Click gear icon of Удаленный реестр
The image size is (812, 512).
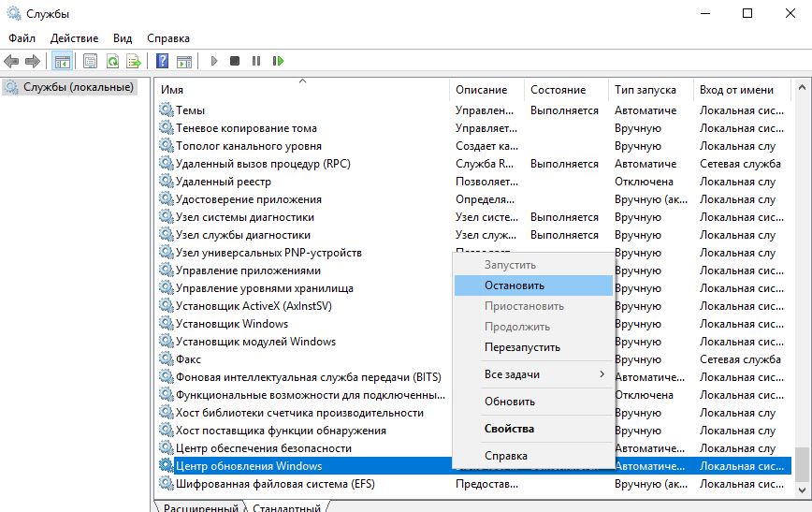(167, 181)
